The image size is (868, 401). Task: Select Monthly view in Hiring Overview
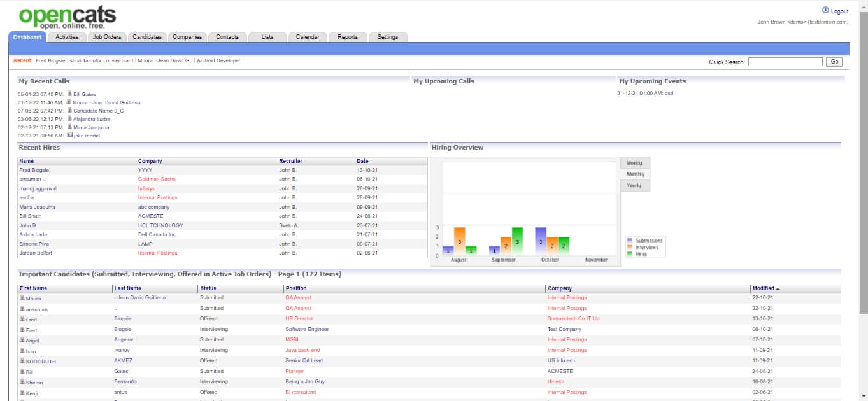(635, 174)
